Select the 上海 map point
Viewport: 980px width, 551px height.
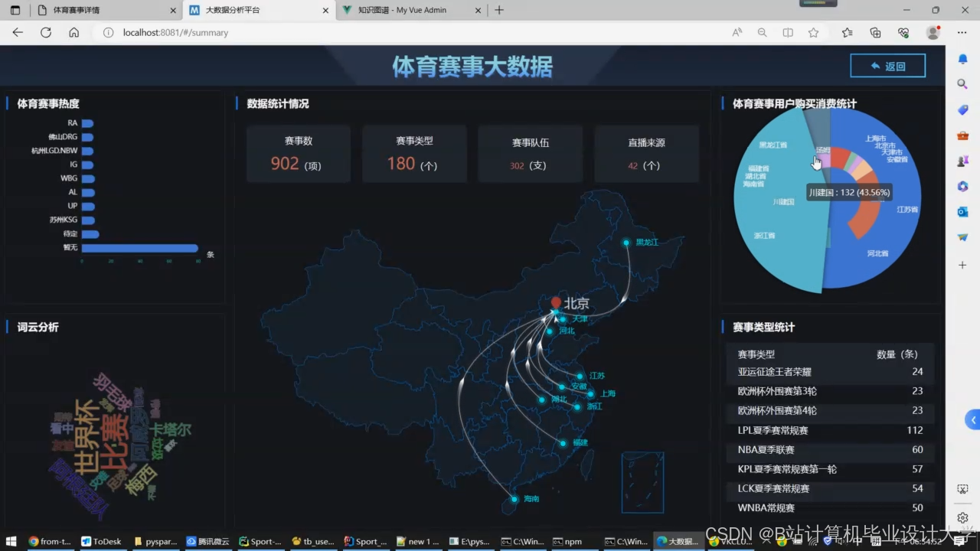(590, 394)
